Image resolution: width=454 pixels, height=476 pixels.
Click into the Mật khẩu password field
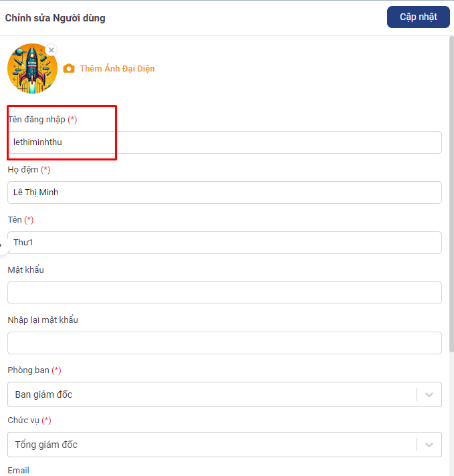pyautogui.click(x=224, y=293)
